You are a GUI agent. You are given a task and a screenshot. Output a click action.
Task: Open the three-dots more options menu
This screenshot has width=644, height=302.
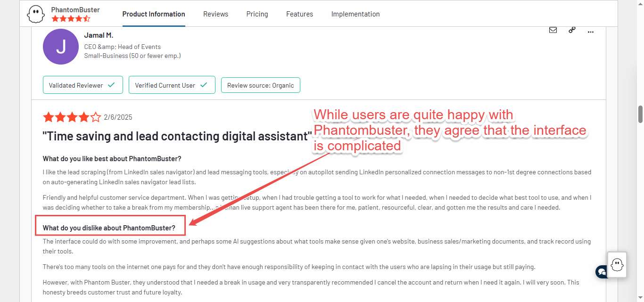[591, 32]
